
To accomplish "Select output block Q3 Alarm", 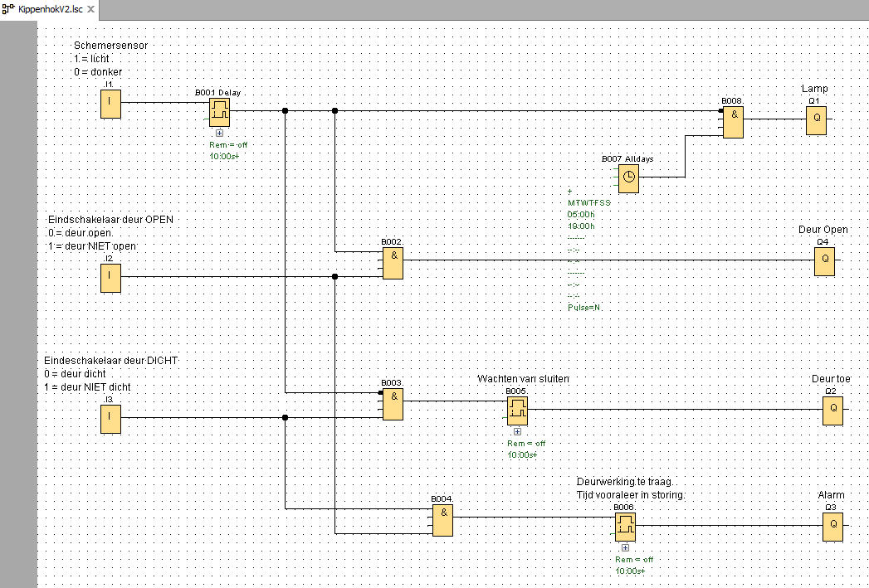I will [833, 527].
